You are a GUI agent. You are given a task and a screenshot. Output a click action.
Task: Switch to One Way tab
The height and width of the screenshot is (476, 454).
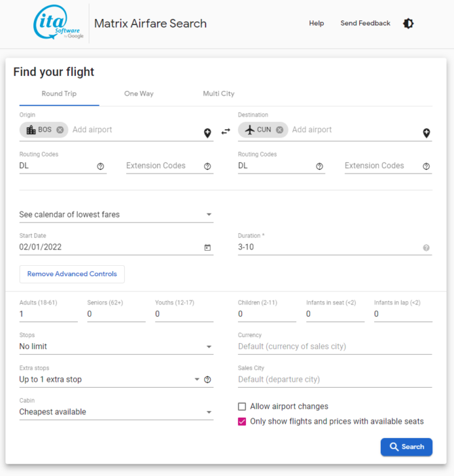(x=139, y=94)
